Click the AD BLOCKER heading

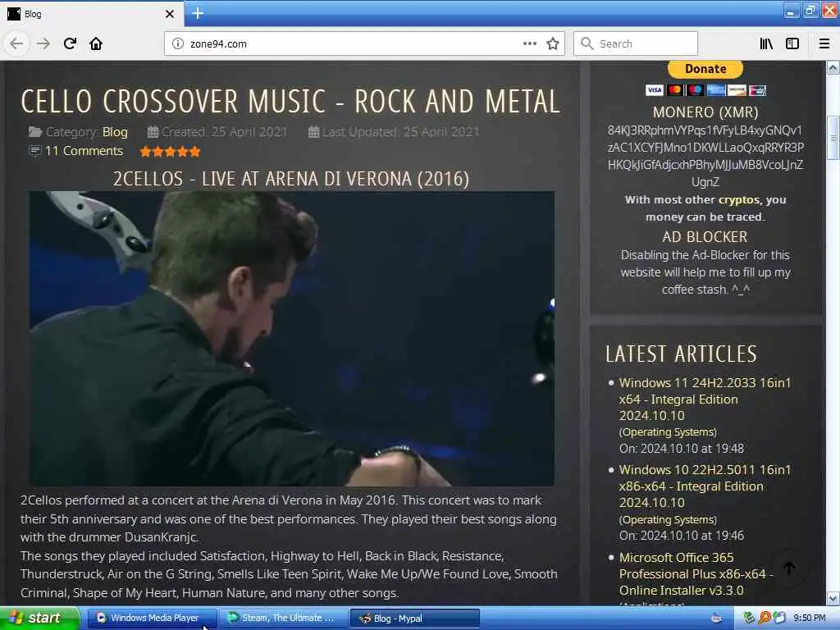[705, 237]
